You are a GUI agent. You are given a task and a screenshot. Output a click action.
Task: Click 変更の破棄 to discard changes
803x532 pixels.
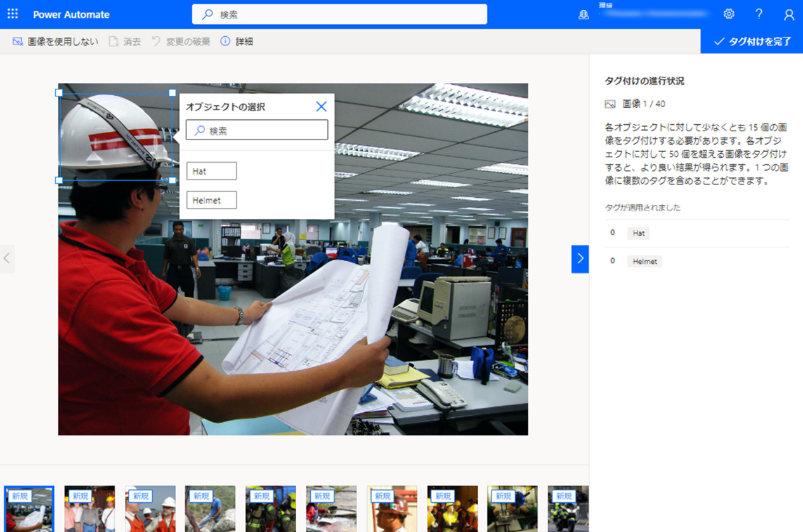coord(181,41)
